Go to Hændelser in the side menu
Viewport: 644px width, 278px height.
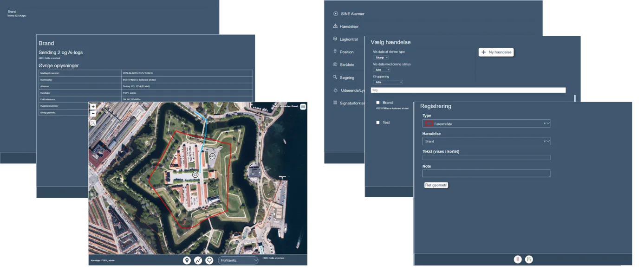tap(346, 26)
